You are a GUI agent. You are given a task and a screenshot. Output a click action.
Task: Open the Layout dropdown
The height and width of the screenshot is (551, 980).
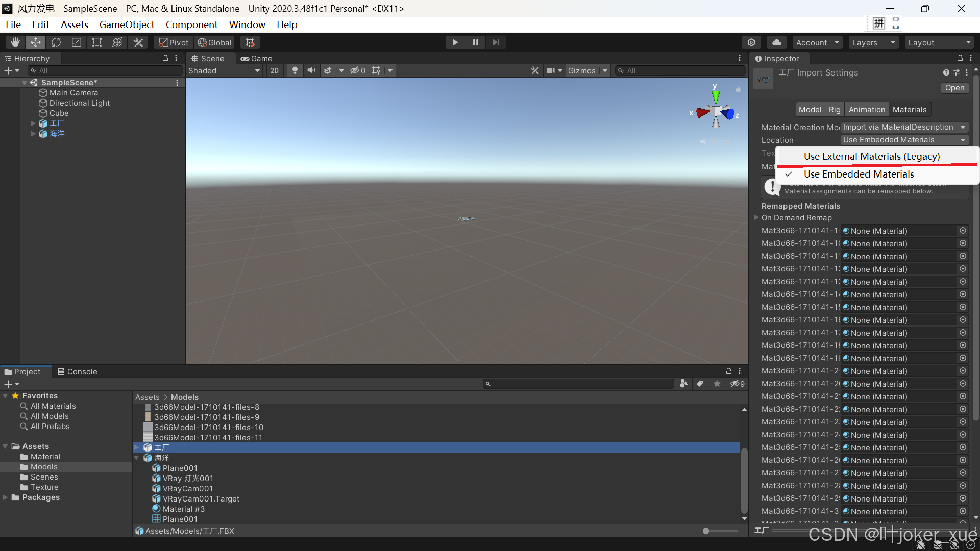coord(939,42)
